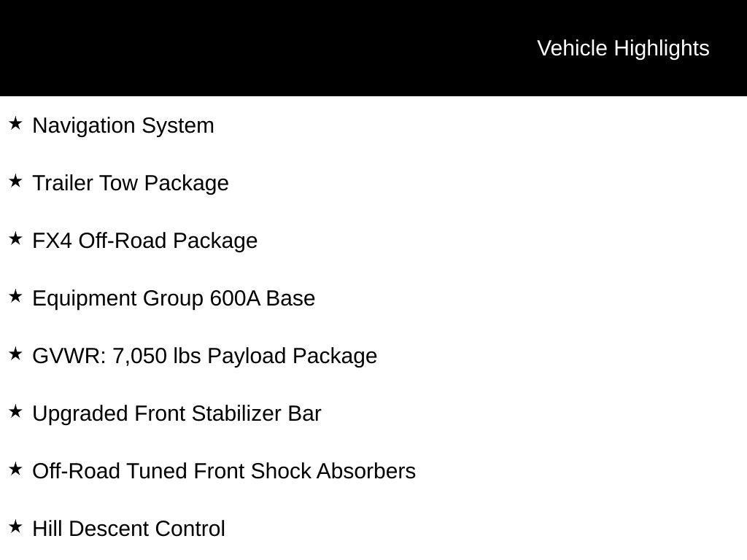Click the 7,050 lbs weight value
Viewport: 747px width, 560px height.
click(157, 356)
